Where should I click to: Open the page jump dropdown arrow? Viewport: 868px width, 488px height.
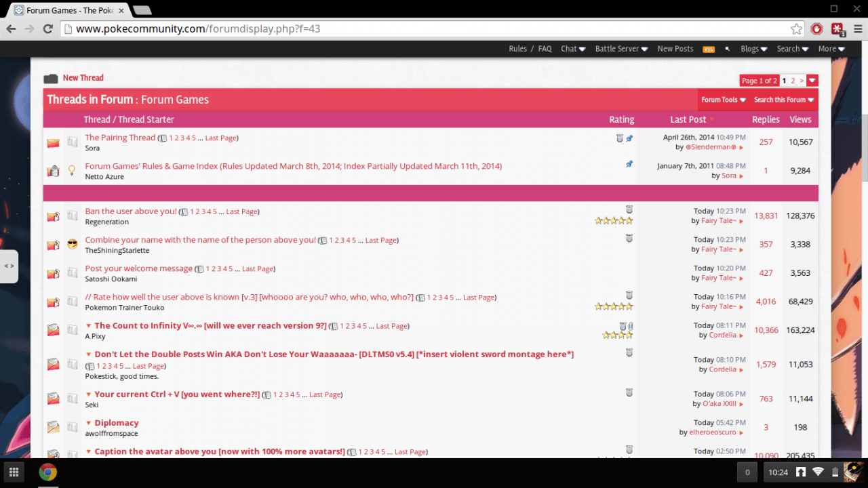pyautogui.click(x=812, y=81)
